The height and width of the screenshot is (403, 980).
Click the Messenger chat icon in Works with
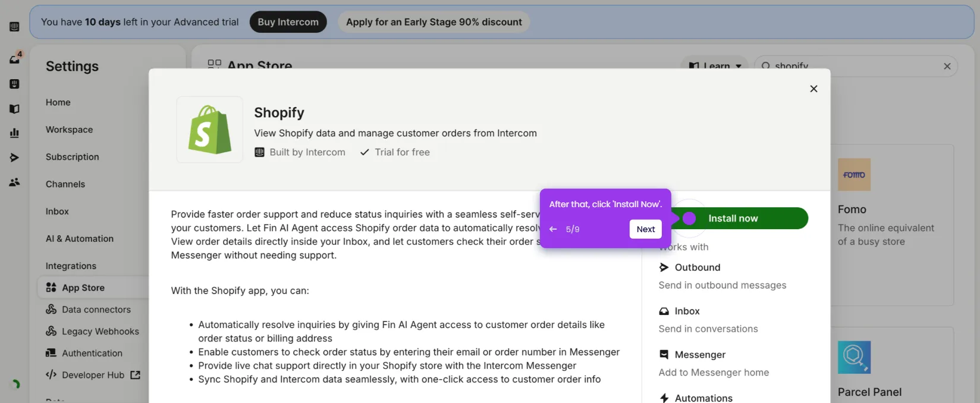tap(664, 354)
